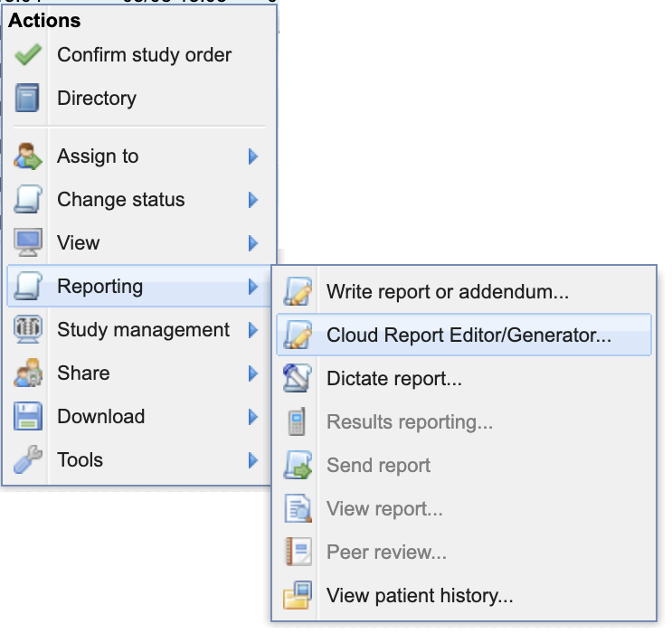Click the Study management x-ray monitor icon

pos(28,329)
